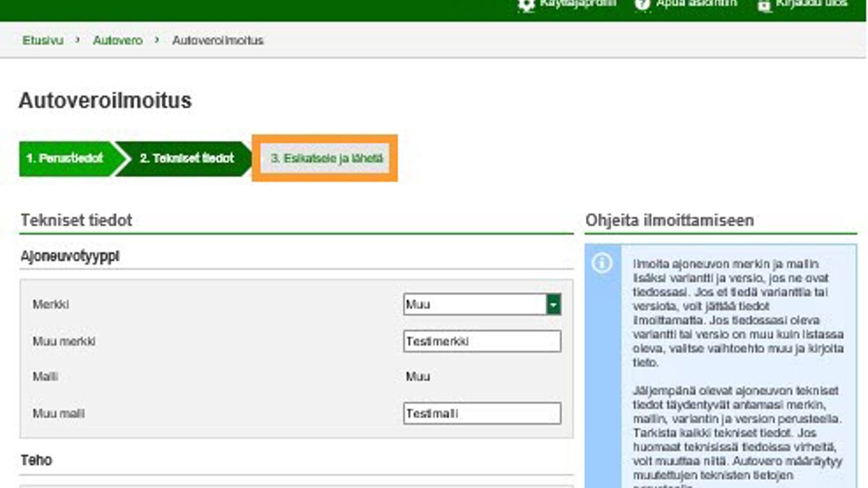
Task: Click the gear icon for Käyttäjäprofiili
Action: [x=527, y=4]
